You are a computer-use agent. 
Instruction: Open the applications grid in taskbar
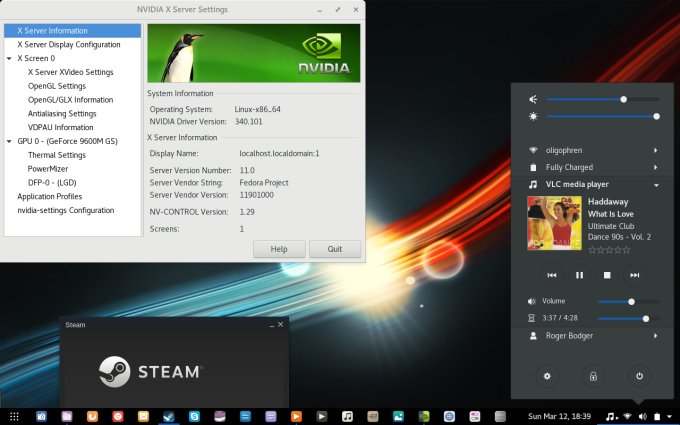14,415
